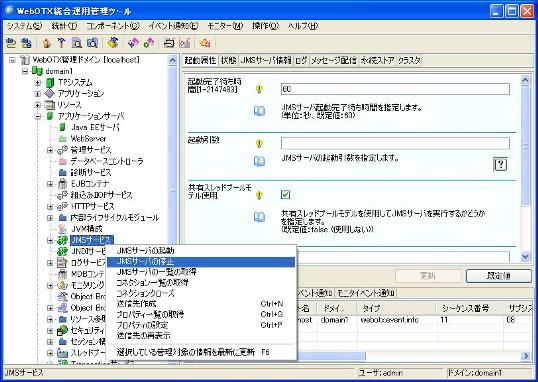Viewport: 538px width, 382px height.
Task: Click the 更新 button
Action: coord(428,276)
